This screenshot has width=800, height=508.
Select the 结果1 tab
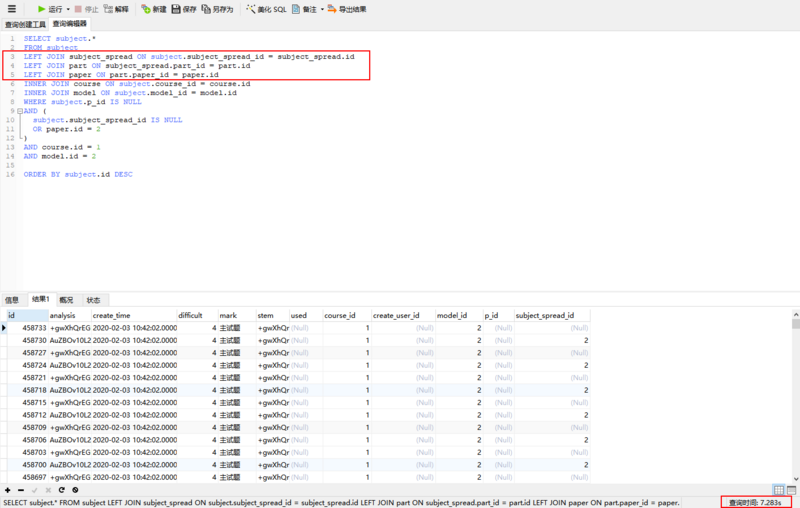[41, 299]
